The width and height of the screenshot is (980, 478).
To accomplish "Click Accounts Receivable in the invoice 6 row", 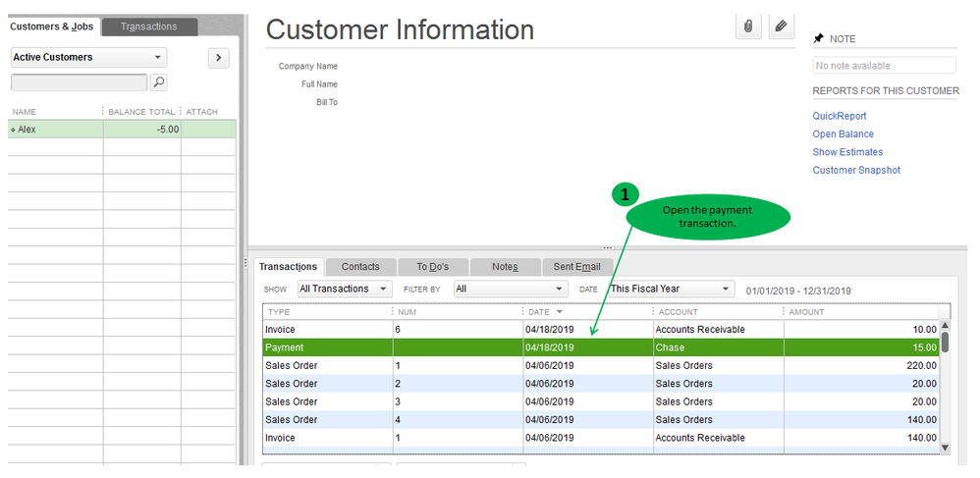I will [700, 329].
